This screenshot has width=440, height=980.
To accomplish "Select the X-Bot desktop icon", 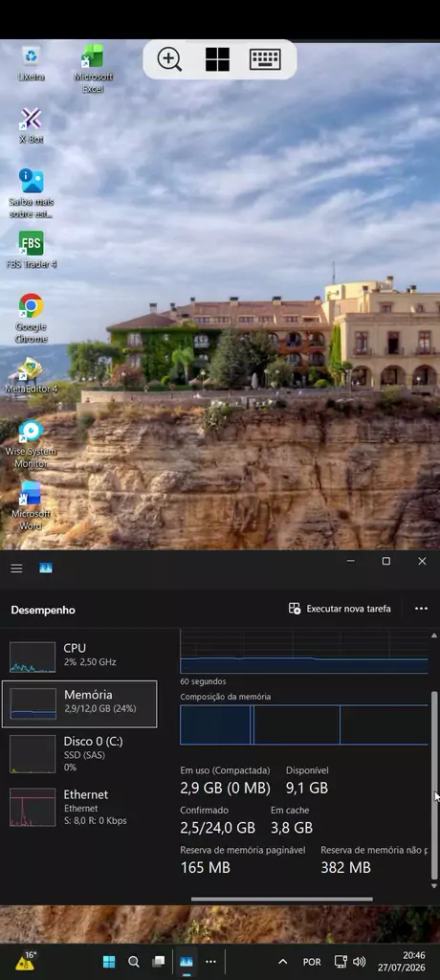I will point(31,125).
